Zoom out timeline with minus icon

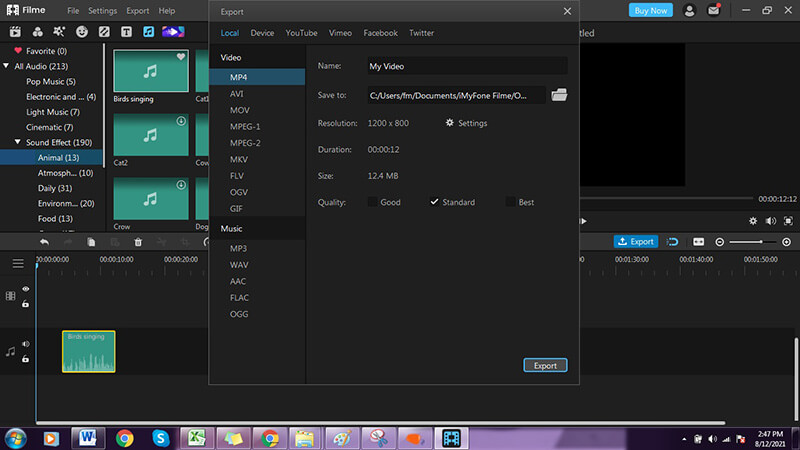[719, 242]
